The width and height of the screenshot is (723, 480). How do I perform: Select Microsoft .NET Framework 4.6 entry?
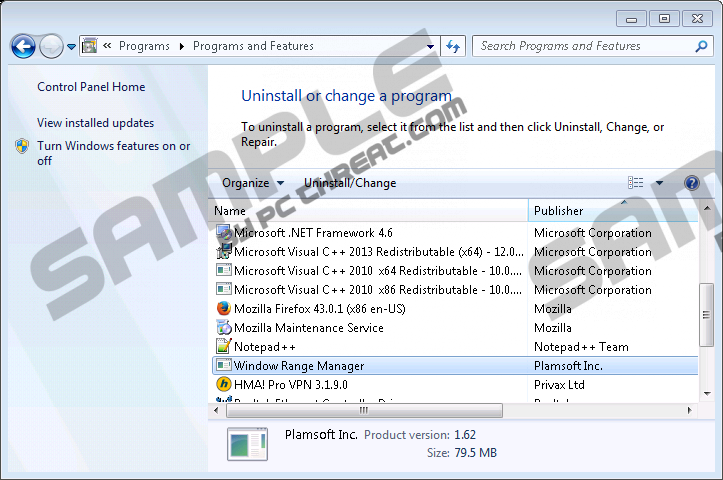point(313,233)
